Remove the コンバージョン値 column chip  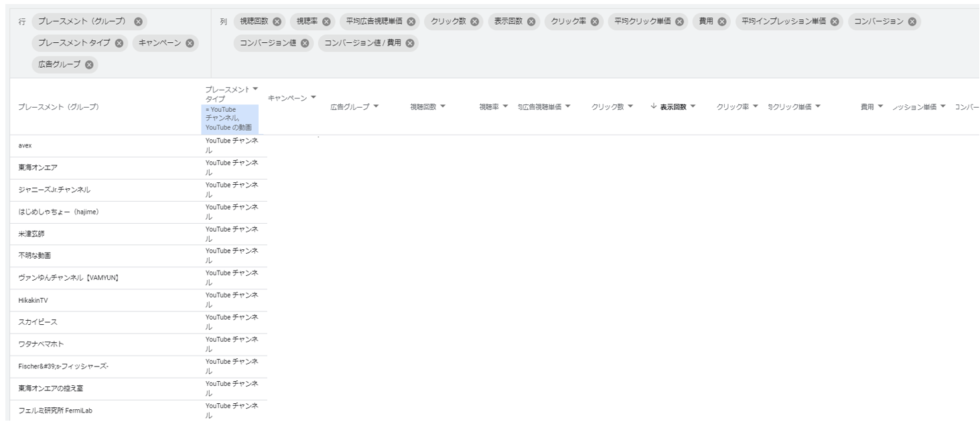[305, 44]
